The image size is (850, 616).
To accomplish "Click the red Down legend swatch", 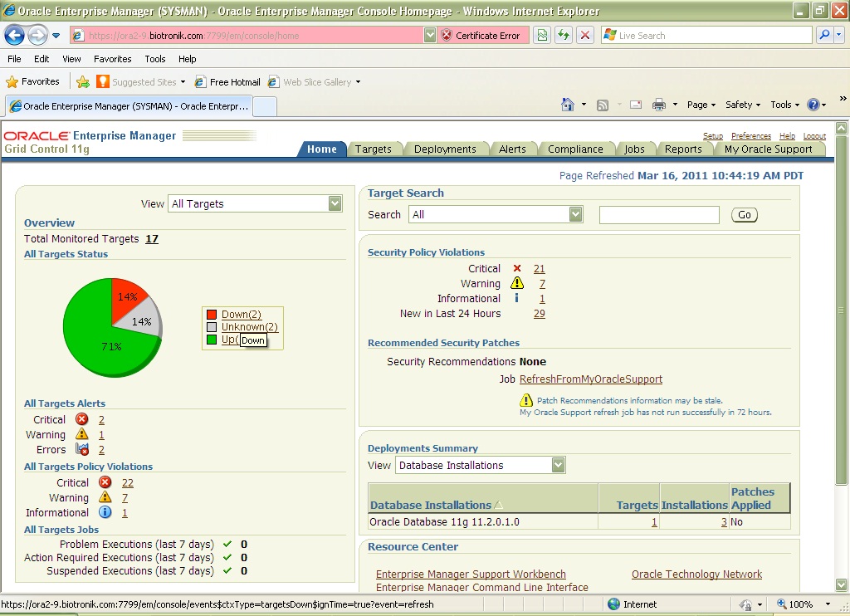I will click(x=212, y=315).
